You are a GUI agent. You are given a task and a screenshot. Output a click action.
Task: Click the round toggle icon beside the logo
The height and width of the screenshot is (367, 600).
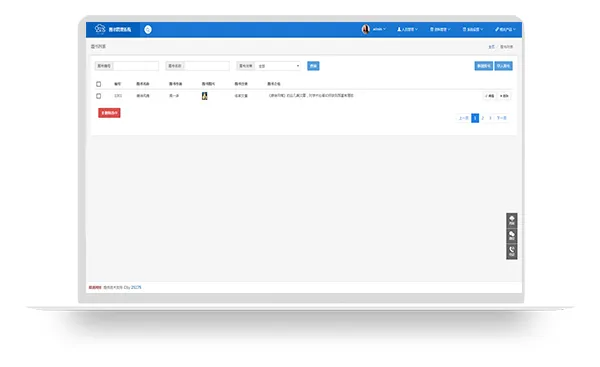[x=148, y=29]
